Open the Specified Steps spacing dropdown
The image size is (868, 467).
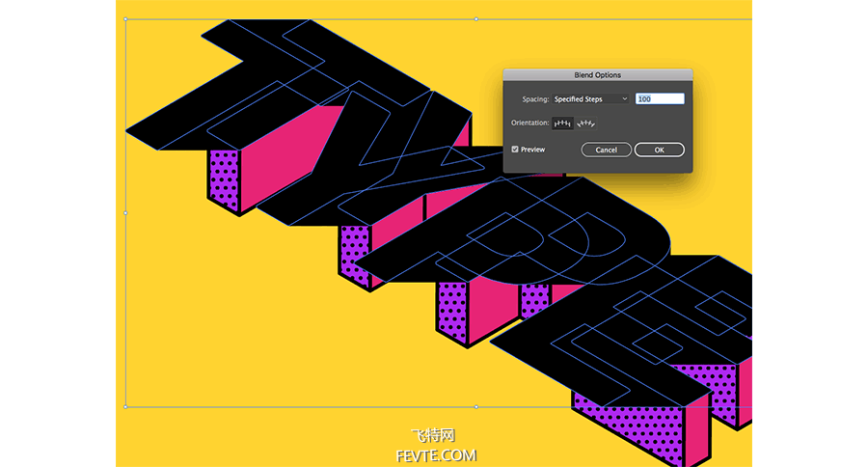click(590, 99)
